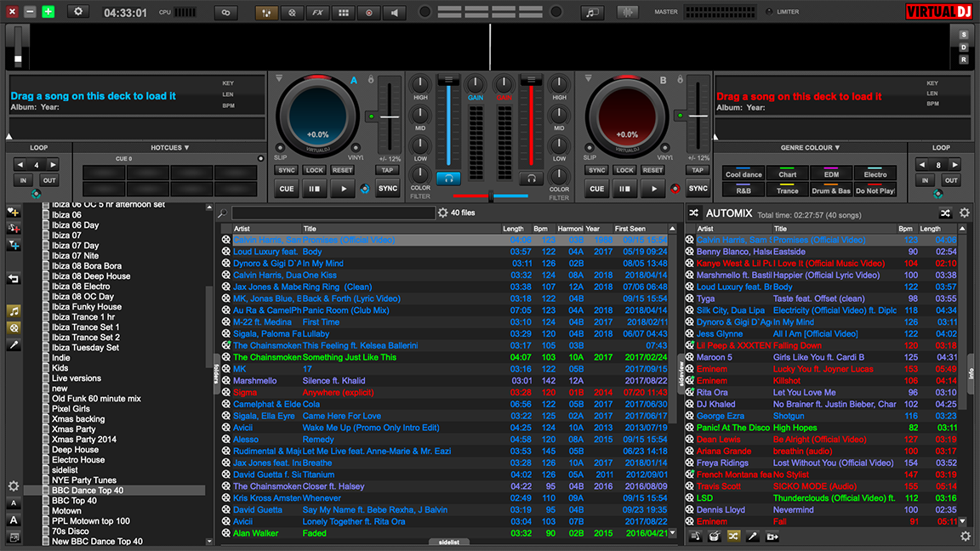Open the settings gear in top bar
This screenshot has width=980, height=551.
click(x=78, y=12)
